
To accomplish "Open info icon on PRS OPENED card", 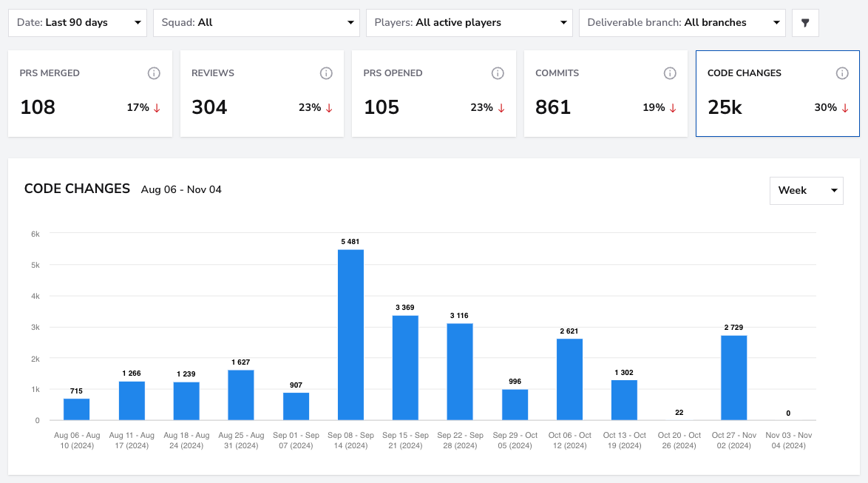I will point(498,73).
